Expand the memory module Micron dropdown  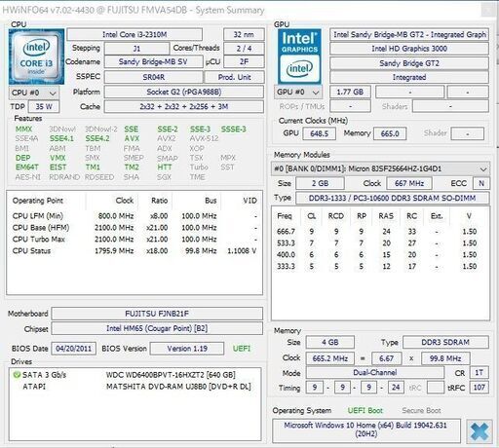pos(380,168)
